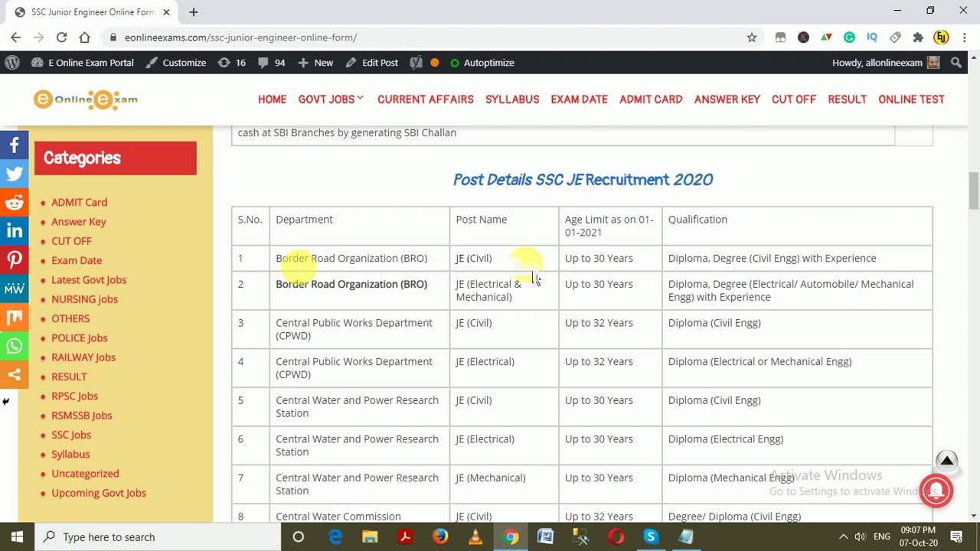Open ANSWER KEY menu item
This screenshot has height=551, width=980.
click(x=727, y=99)
